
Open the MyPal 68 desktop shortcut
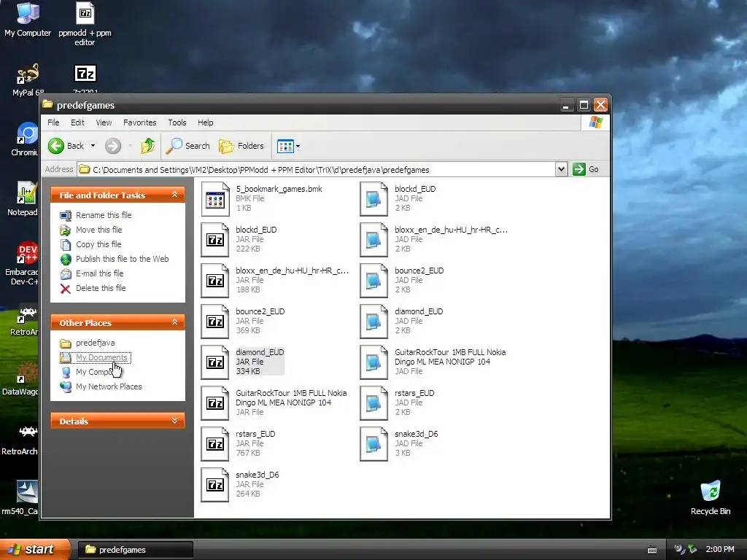tap(28, 80)
